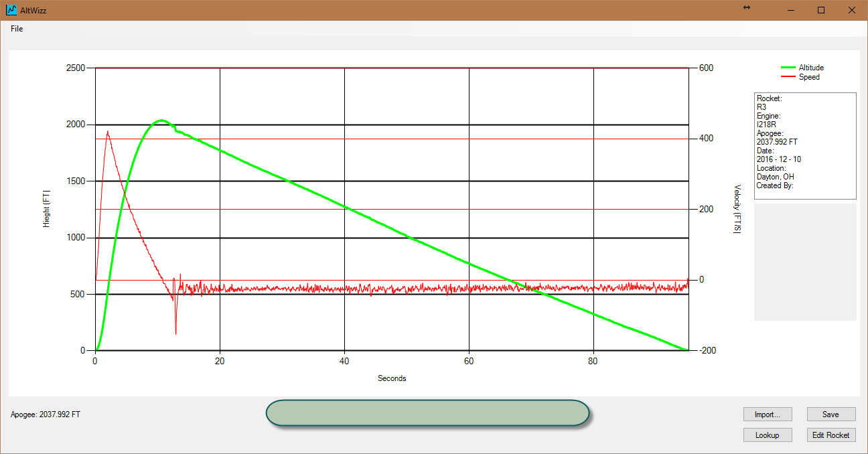Click the Save button
Viewport: 868px width, 454px height.
[x=830, y=414]
